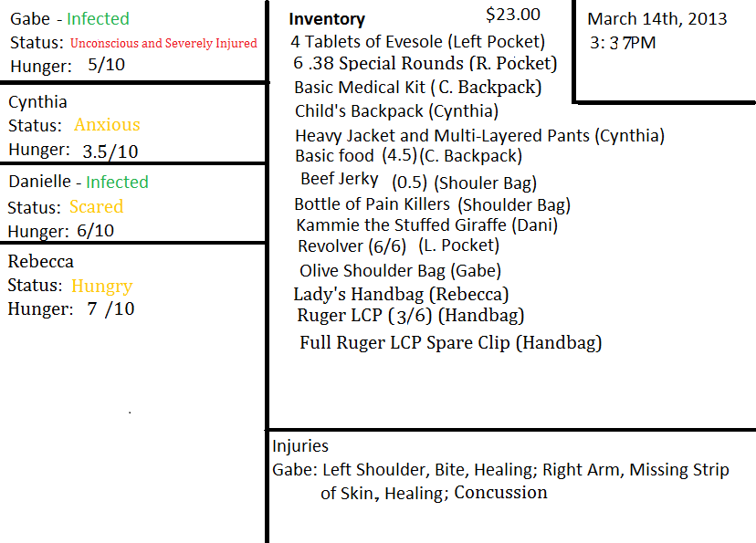Image resolution: width=756 pixels, height=543 pixels.
Task: Click Cynthia's Anxious status text
Action: (x=107, y=125)
